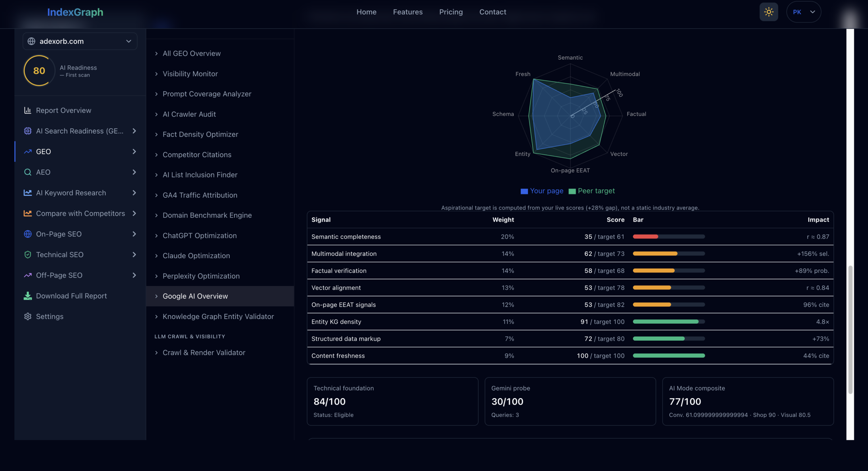The image size is (868, 471).
Task: Select Competitor Citations submenu item
Action: (x=220, y=155)
